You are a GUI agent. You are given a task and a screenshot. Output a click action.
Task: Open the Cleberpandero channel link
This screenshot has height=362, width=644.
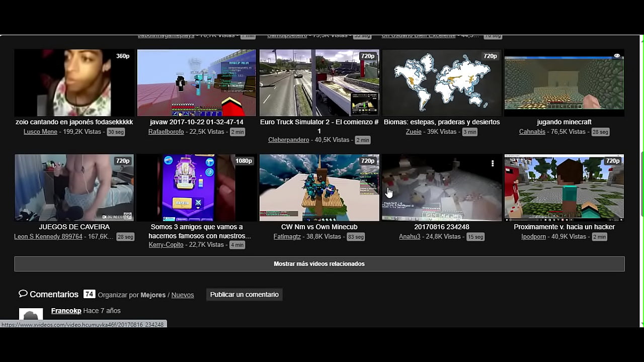point(288,140)
